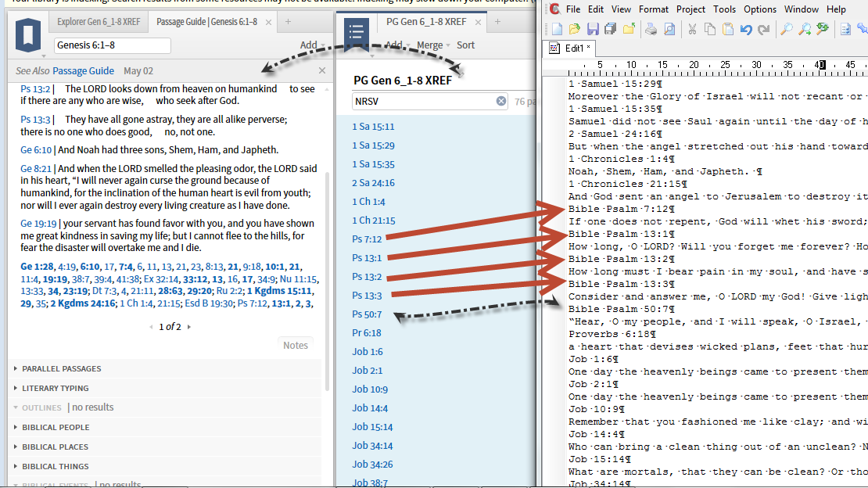Select Ps 50:7 in the passage list

367,314
